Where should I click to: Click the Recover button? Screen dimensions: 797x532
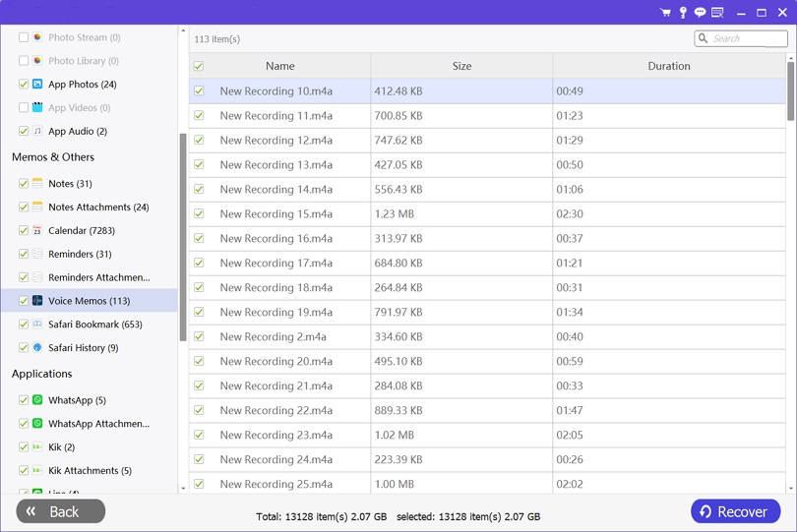[735, 511]
